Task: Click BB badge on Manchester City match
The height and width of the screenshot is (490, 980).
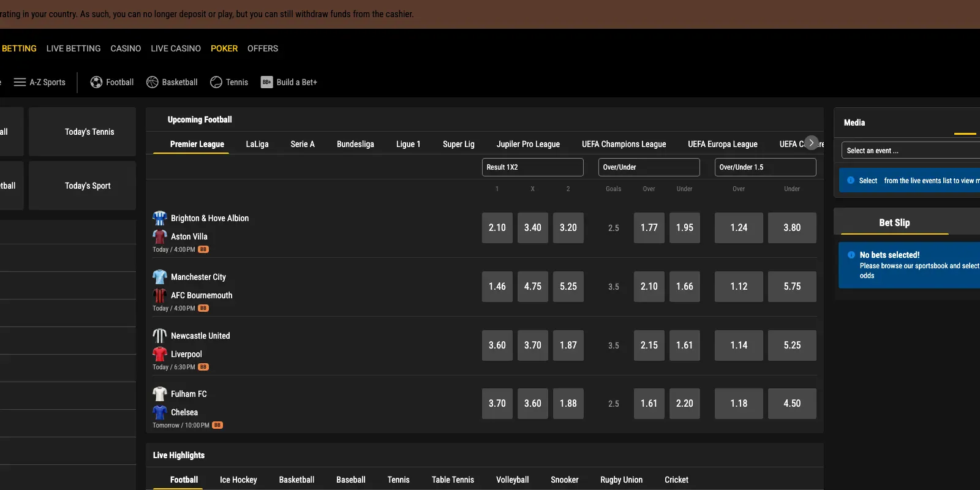Action: [203, 308]
